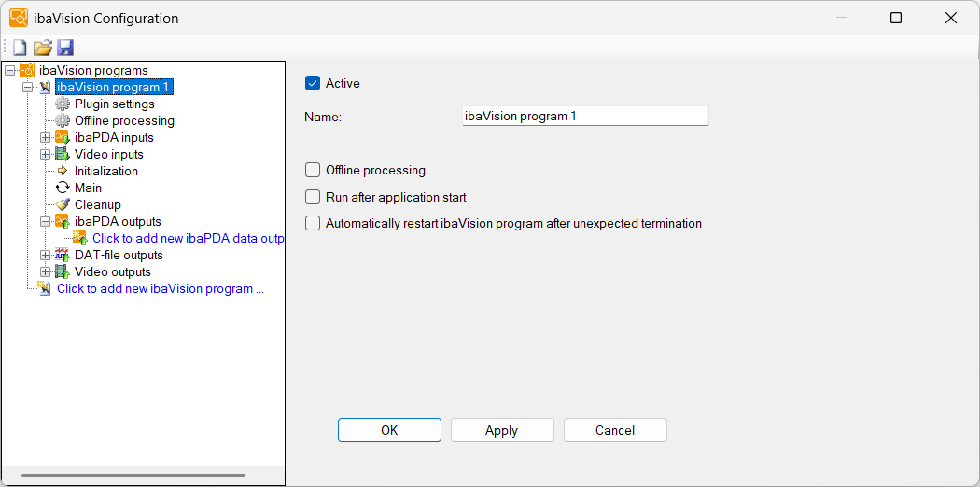Expand the Video inputs node

coord(45,154)
